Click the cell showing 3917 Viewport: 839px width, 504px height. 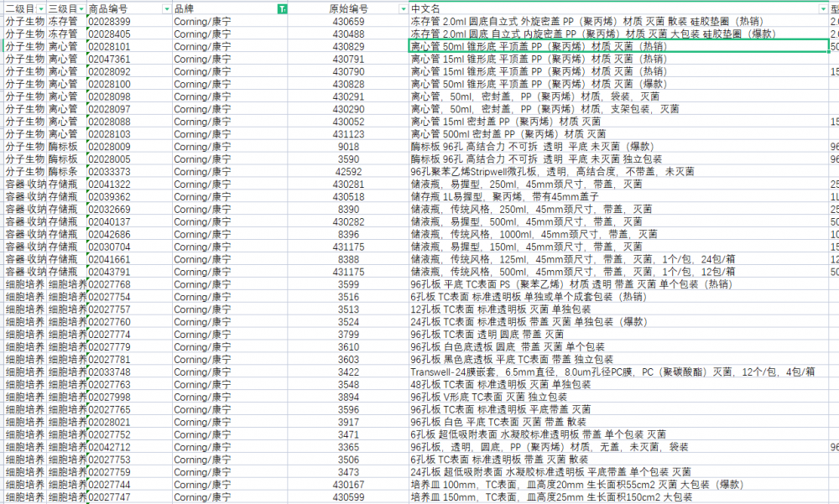point(348,422)
